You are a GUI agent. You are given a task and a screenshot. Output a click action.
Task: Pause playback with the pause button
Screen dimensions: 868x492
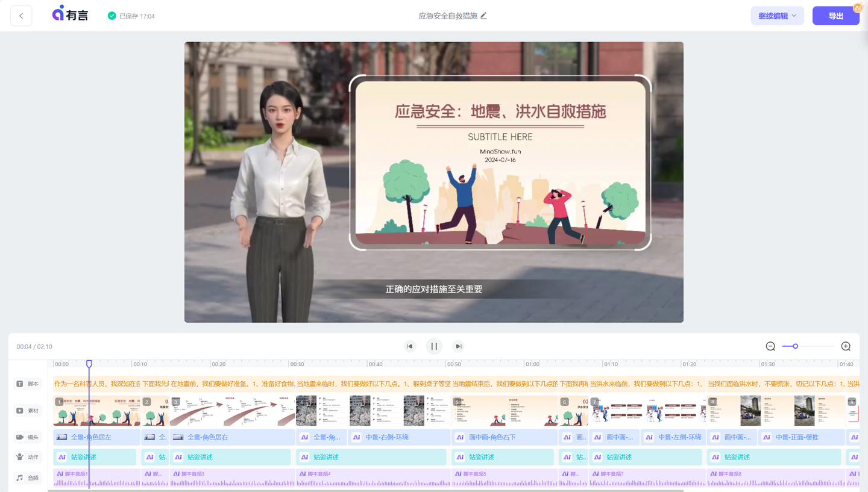click(434, 346)
